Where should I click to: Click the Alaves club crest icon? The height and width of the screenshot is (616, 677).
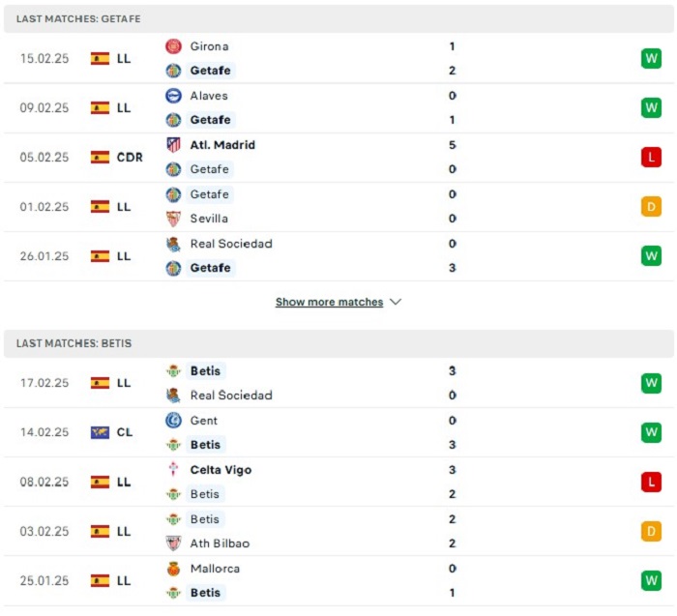[x=173, y=96]
